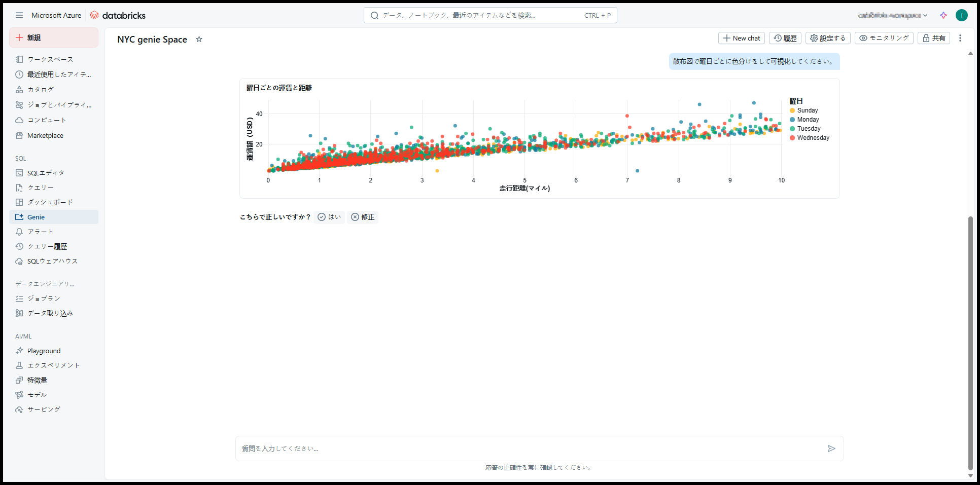Screen dimensions: 980x485
Task: Open settings via 設定する gear button
Action: pos(827,38)
